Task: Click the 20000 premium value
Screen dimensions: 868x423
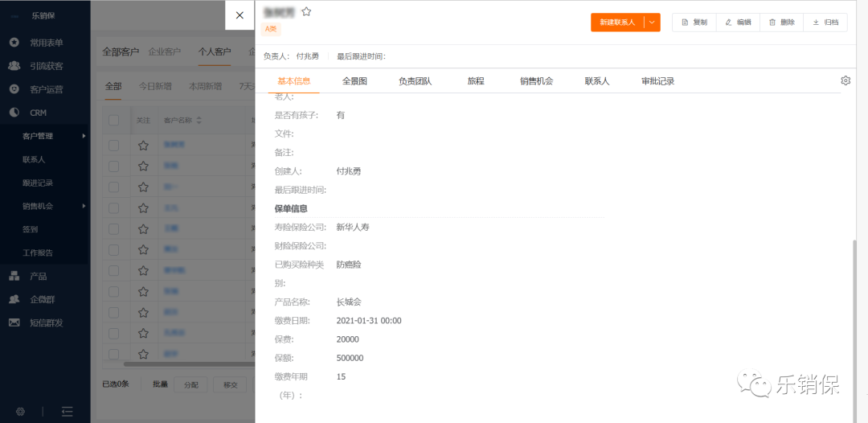Action: (x=348, y=339)
